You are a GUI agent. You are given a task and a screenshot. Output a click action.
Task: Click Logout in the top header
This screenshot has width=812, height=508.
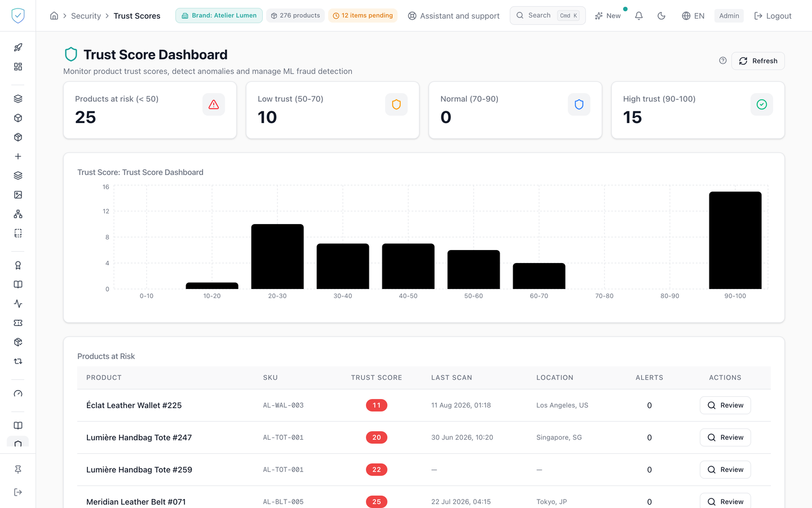click(773, 16)
